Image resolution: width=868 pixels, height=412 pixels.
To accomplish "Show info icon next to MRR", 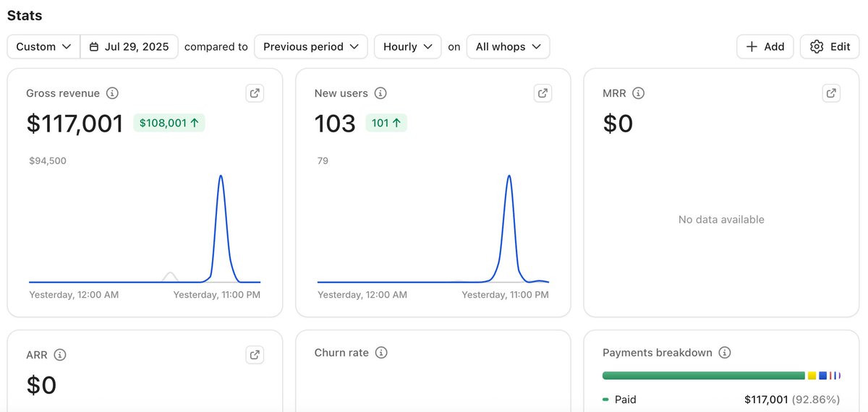I will (638, 93).
